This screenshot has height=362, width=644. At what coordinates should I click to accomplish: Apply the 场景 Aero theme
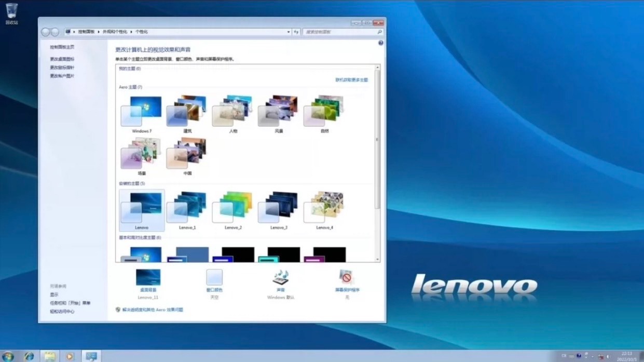click(x=141, y=156)
